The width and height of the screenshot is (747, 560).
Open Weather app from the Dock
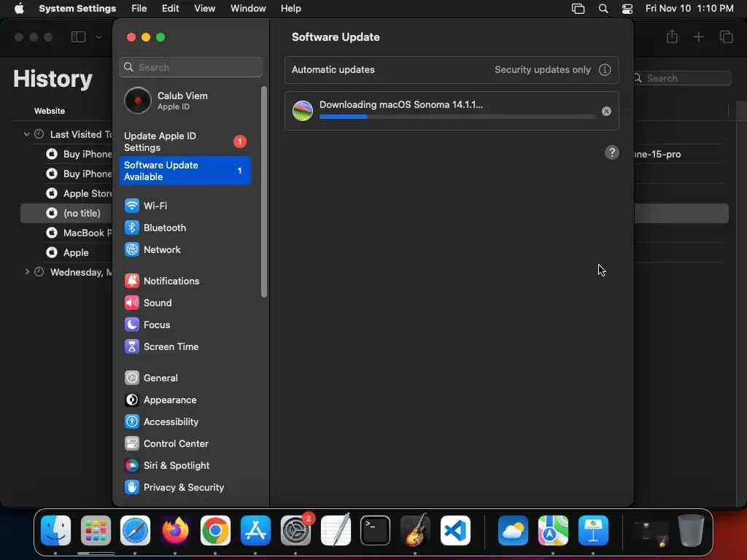pos(513,531)
